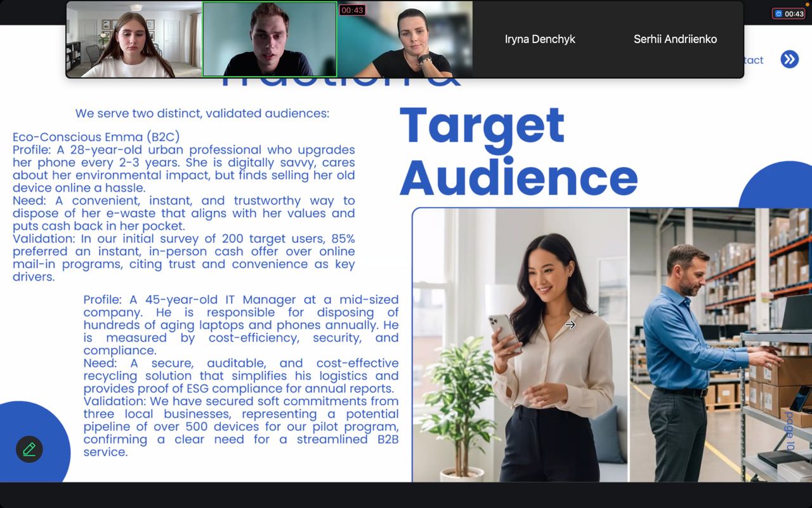The height and width of the screenshot is (508, 812).
Task: Click "We serve two distinct, validated audiences:" line
Action: 202,114
